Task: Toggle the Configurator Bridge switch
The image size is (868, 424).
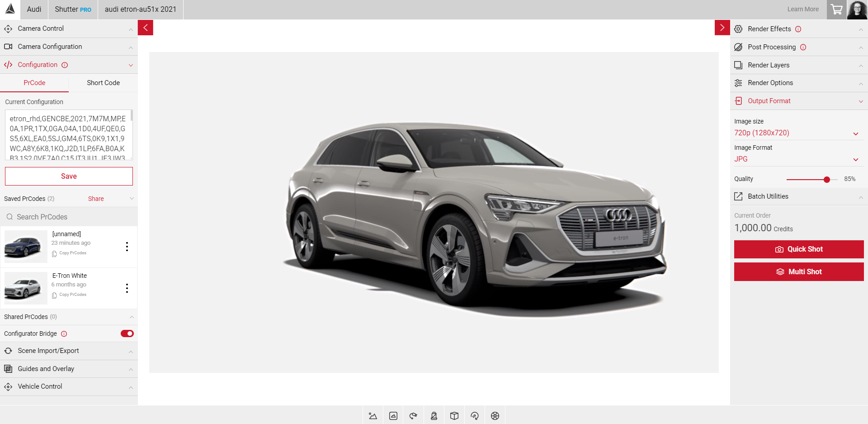Action: [127, 333]
